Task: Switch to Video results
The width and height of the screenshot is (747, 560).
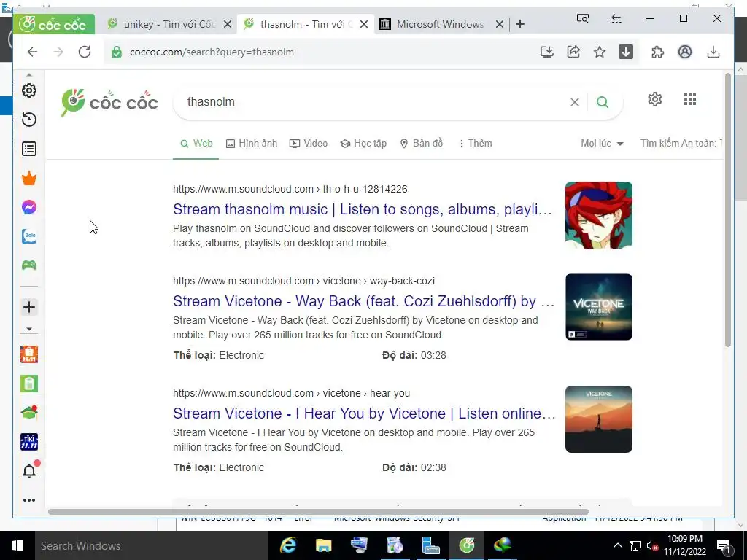Action: pos(309,144)
